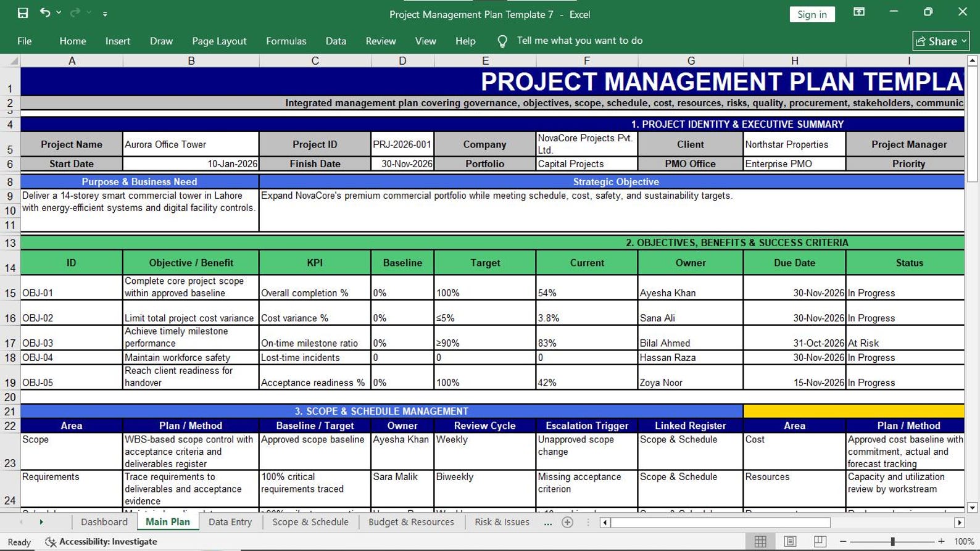Image resolution: width=980 pixels, height=551 pixels.
Task: Open the Data ribbon tab
Action: coord(336,41)
